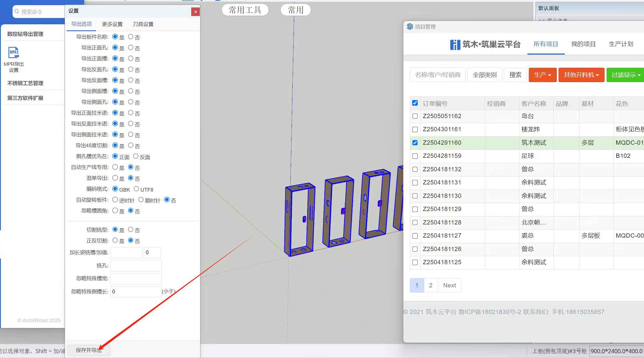Open the 过滤显示 dropdown

pyautogui.click(x=625, y=75)
